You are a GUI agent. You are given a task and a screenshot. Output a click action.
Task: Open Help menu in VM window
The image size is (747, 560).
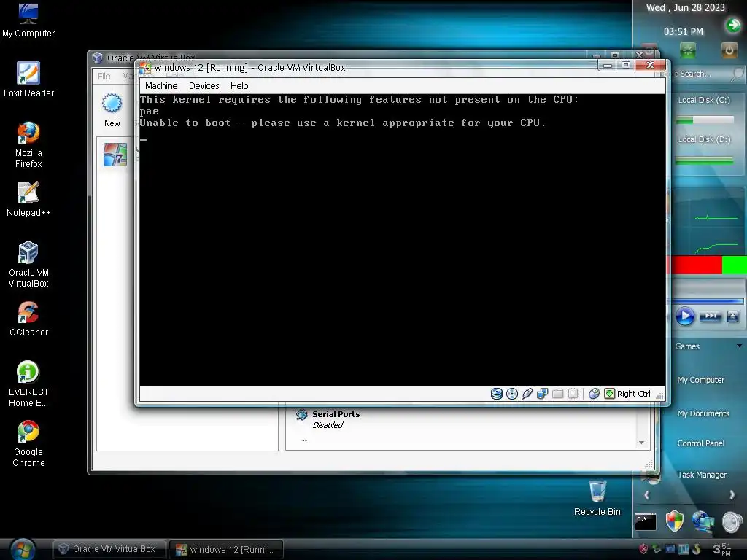(x=239, y=86)
